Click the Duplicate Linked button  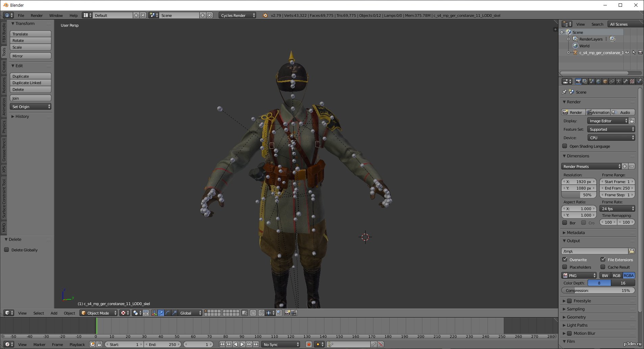pos(30,83)
